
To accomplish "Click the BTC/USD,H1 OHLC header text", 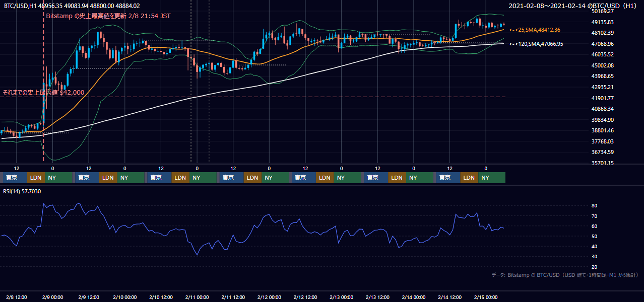I will [72, 6].
